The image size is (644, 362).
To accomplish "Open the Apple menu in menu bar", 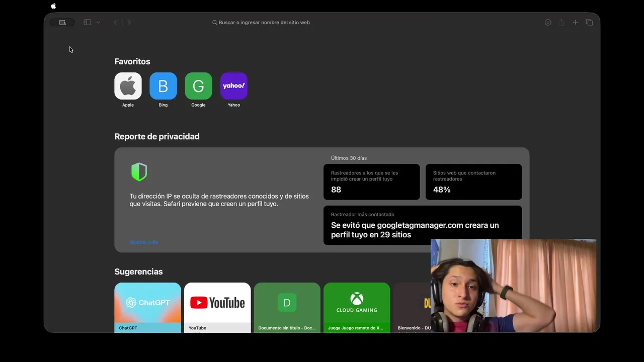I will pyautogui.click(x=53, y=6).
